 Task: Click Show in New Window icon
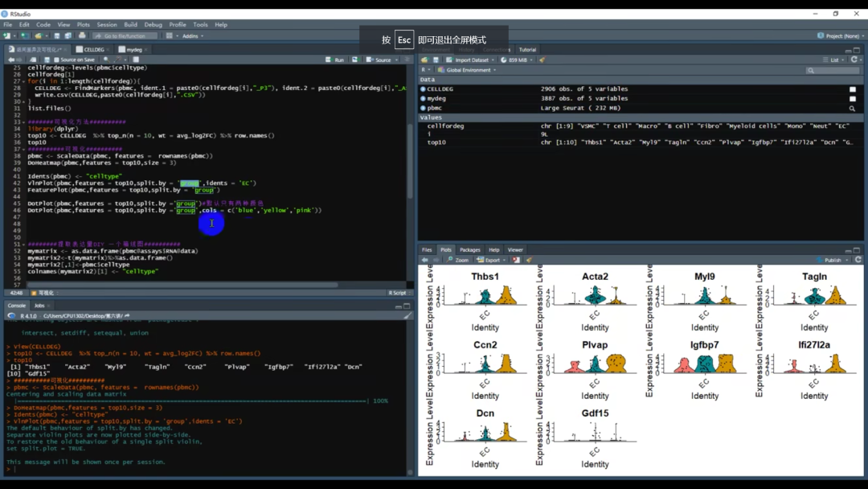[33, 60]
